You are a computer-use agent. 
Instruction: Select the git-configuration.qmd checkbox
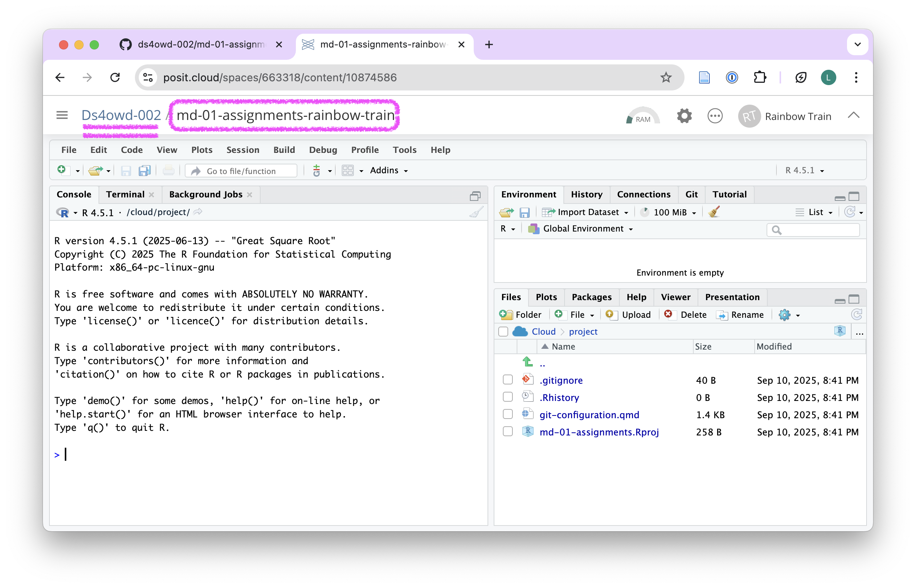508,414
